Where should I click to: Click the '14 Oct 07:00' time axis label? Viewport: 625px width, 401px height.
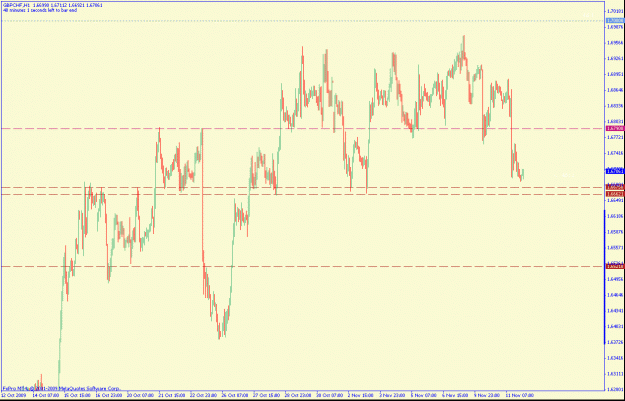coord(46,394)
